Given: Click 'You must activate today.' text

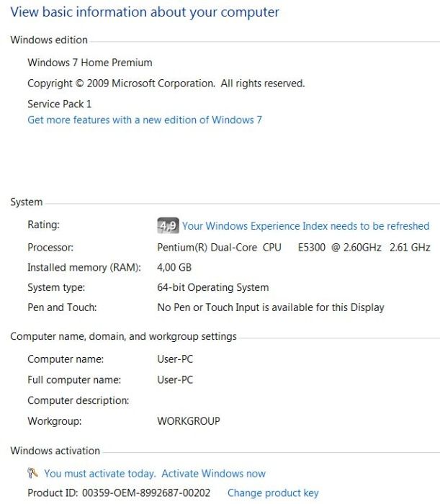Looking at the screenshot, I should (100, 474).
